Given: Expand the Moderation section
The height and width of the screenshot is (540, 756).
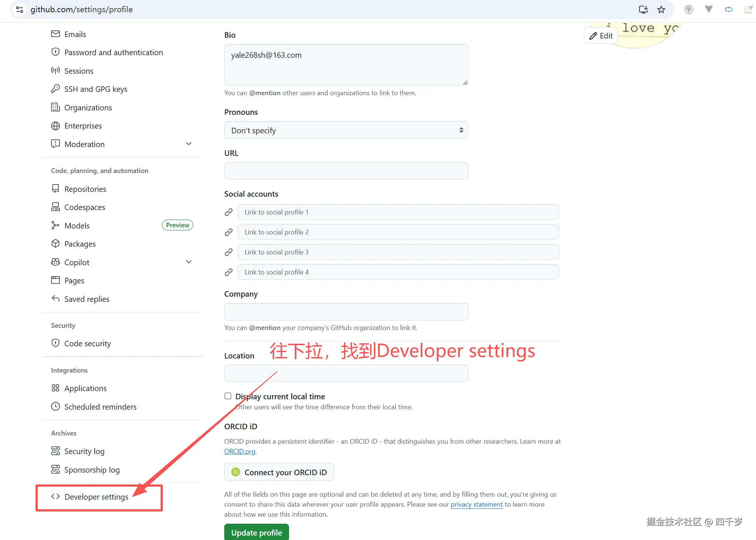Looking at the screenshot, I should [189, 144].
